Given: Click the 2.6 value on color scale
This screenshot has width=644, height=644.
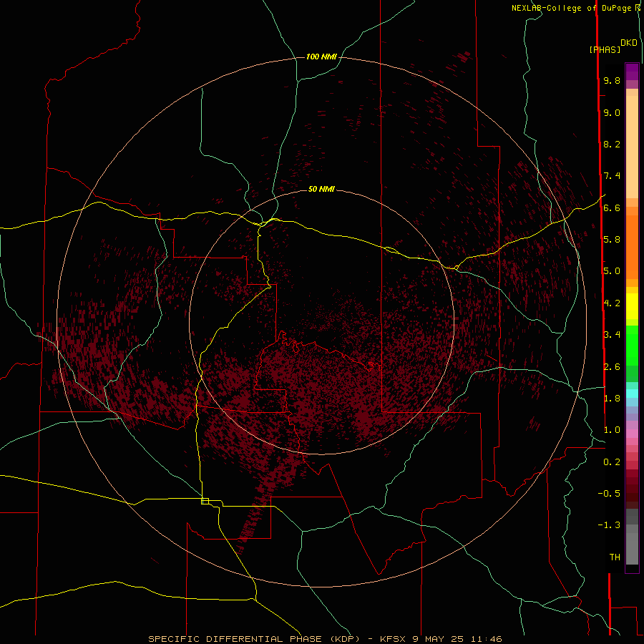Looking at the screenshot, I should 612,367.
